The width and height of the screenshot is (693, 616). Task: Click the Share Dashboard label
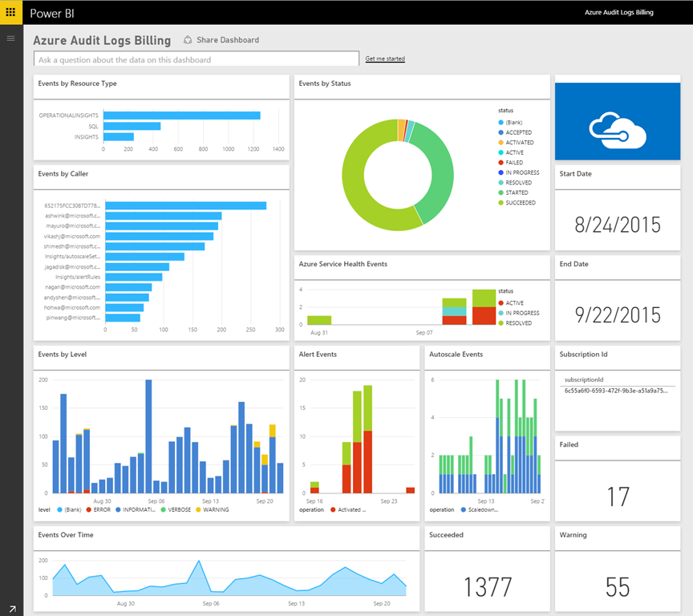click(228, 40)
